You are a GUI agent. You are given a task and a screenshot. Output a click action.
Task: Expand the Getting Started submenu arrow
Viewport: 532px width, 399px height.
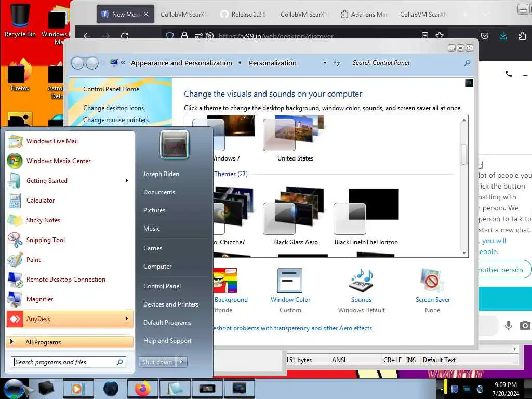[x=127, y=180]
